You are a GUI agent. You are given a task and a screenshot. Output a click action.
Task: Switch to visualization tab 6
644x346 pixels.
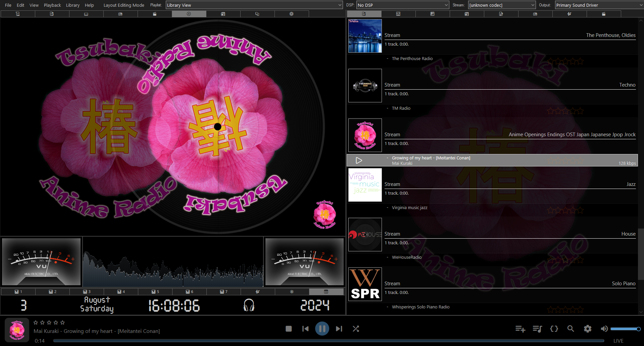pos(190,292)
